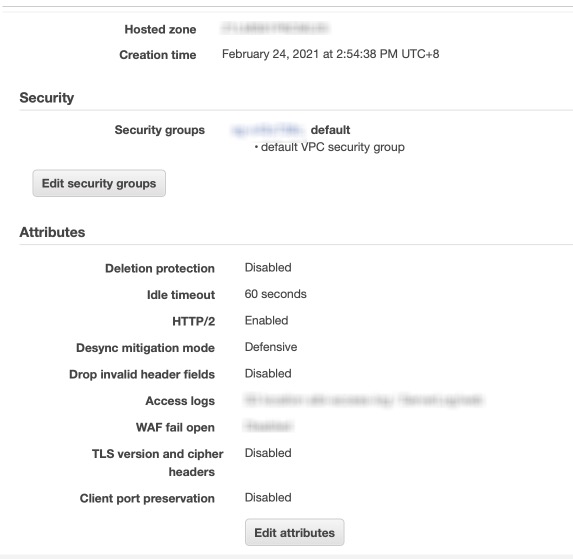Viewport: 573px width, 559px height.
Task: Click the Attributes section heading
Action: 52,232
